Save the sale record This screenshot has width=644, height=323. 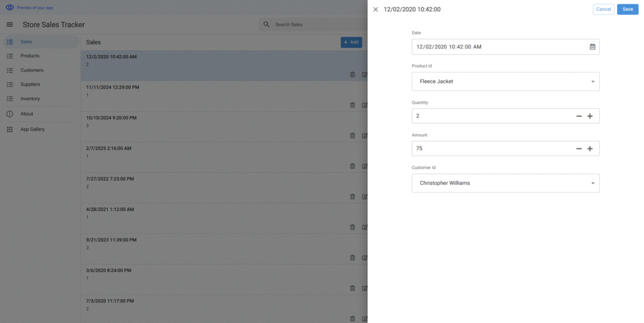tap(627, 9)
